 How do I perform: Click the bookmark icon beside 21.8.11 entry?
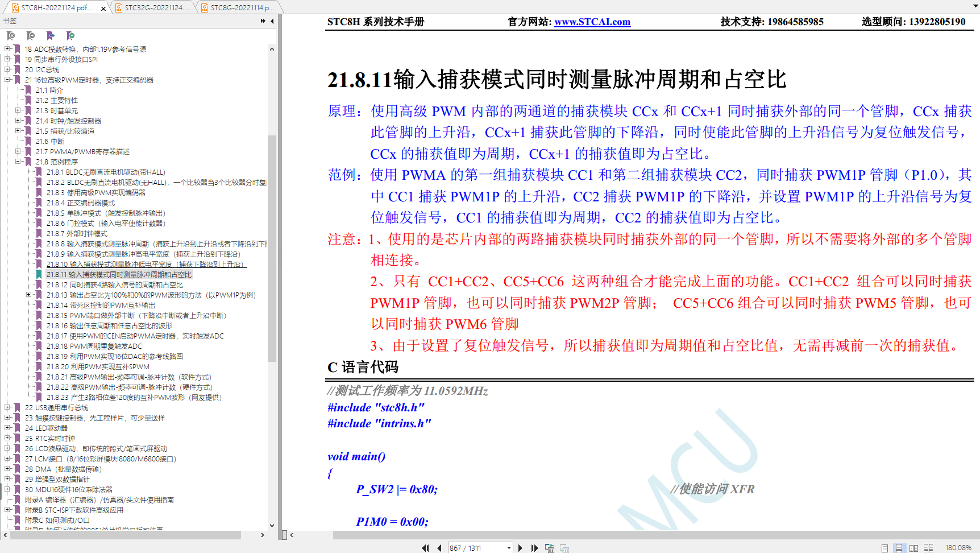[39, 275]
